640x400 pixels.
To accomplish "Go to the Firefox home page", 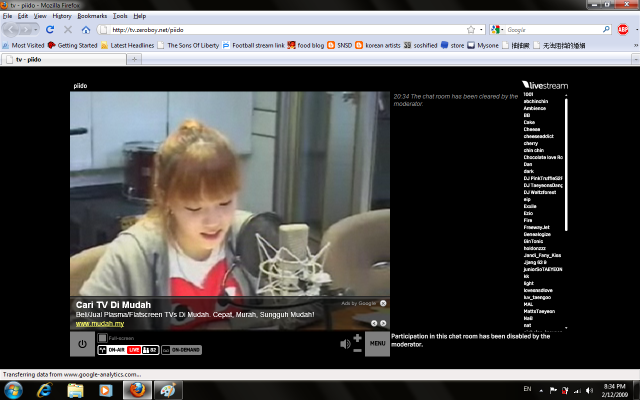I will (x=86, y=30).
